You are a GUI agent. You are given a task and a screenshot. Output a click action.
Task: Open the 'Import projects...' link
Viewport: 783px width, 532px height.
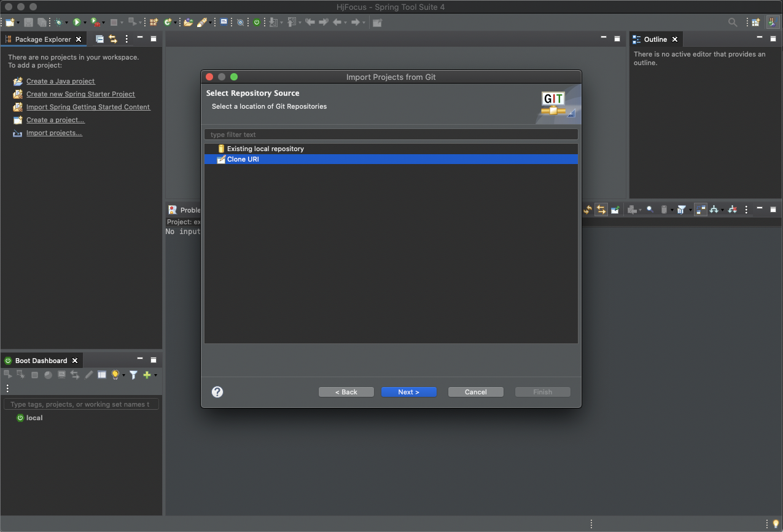coord(54,133)
